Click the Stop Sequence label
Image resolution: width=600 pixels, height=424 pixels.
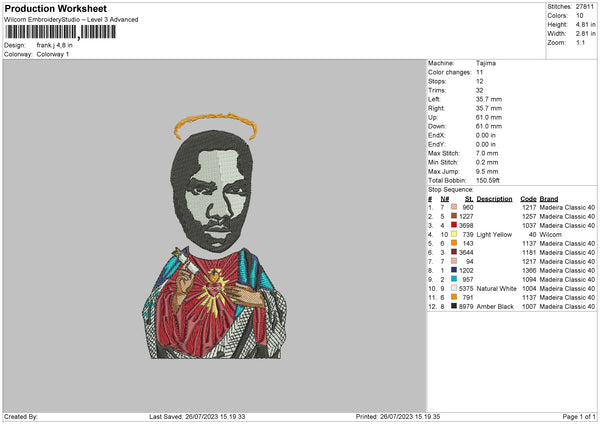(449, 188)
